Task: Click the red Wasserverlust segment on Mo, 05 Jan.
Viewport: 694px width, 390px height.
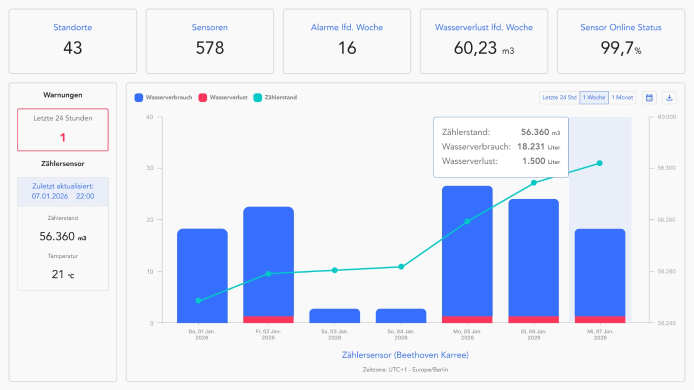Action: click(467, 320)
